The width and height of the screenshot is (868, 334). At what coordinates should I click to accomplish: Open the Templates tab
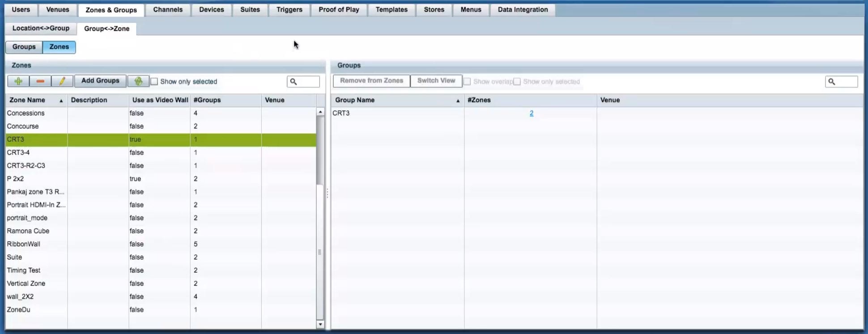coord(391,9)
